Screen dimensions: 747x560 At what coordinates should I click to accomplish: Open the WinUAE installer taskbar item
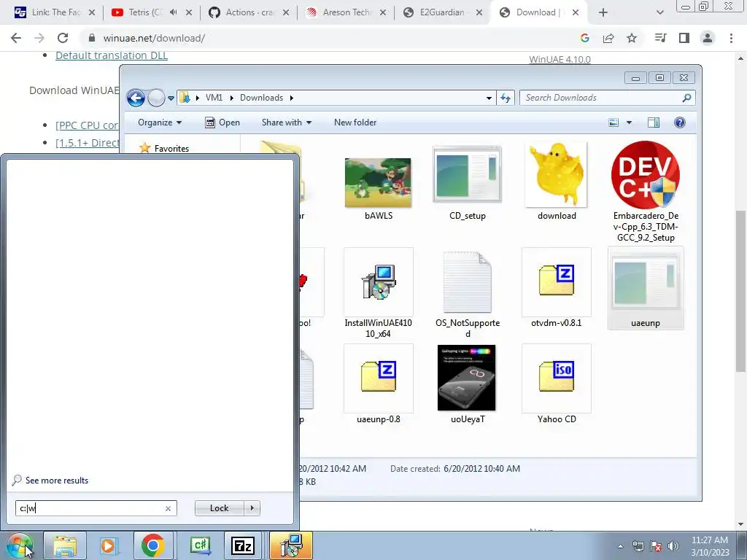[x=291, y=545]
